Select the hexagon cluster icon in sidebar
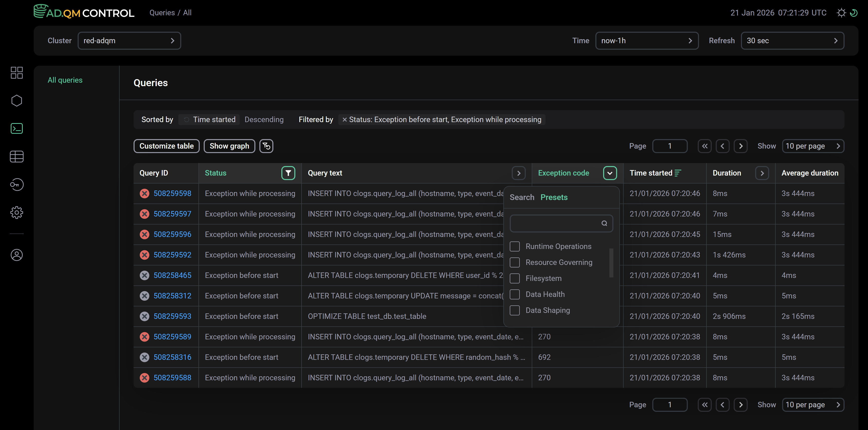Screen dimensions: 868x430 (x=16, y=100)
